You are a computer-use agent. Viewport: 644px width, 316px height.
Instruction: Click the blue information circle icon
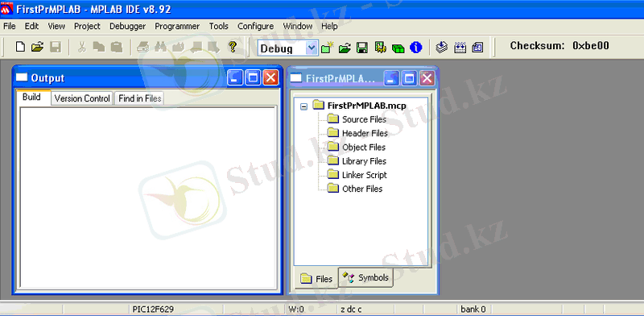pyautogui.click(x=416, y=48)
